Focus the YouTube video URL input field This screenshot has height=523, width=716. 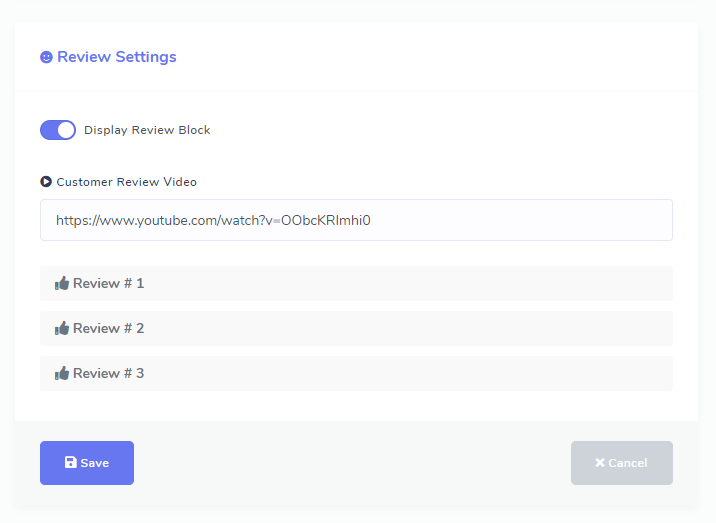[500, 220]
